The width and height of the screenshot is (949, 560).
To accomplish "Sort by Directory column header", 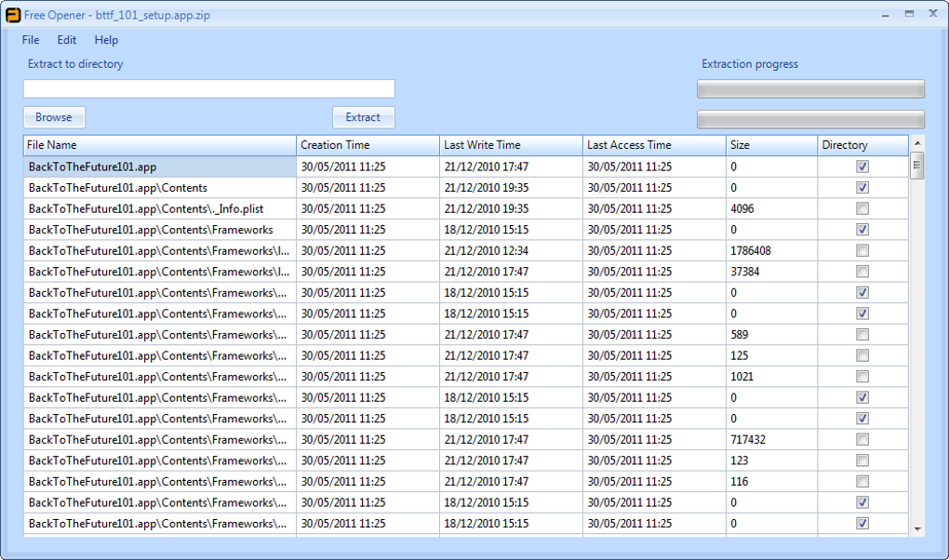I will coord(863,145).
